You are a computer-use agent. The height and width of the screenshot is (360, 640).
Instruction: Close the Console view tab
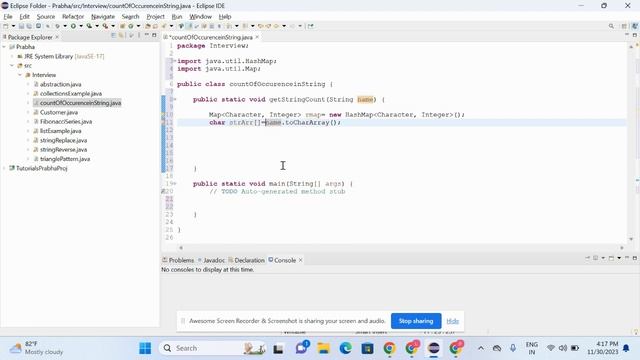(300, 260)
